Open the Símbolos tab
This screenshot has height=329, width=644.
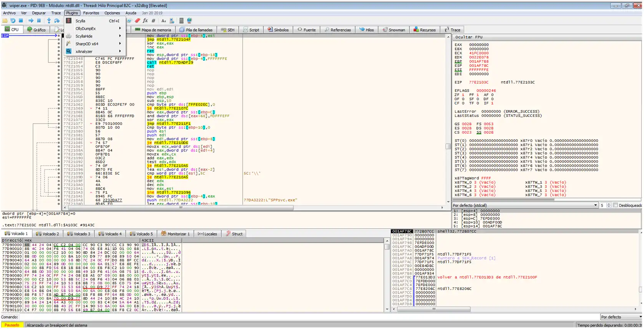[278, 30]
